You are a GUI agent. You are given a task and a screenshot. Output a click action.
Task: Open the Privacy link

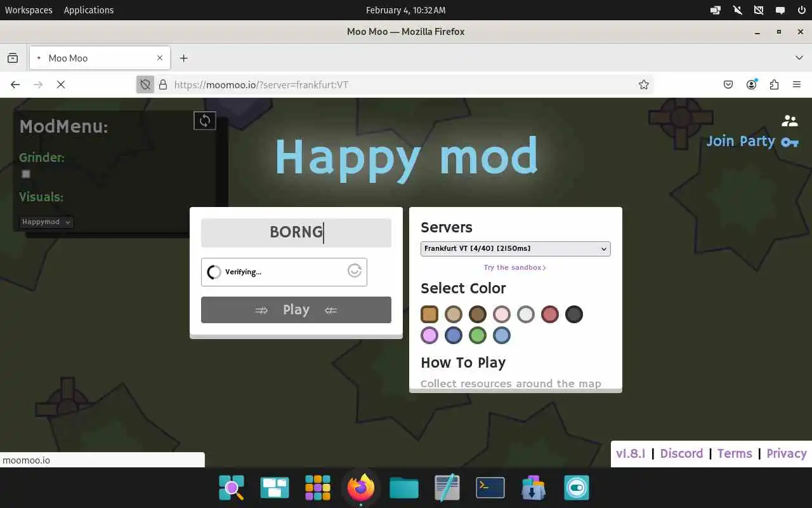(787, 453)
